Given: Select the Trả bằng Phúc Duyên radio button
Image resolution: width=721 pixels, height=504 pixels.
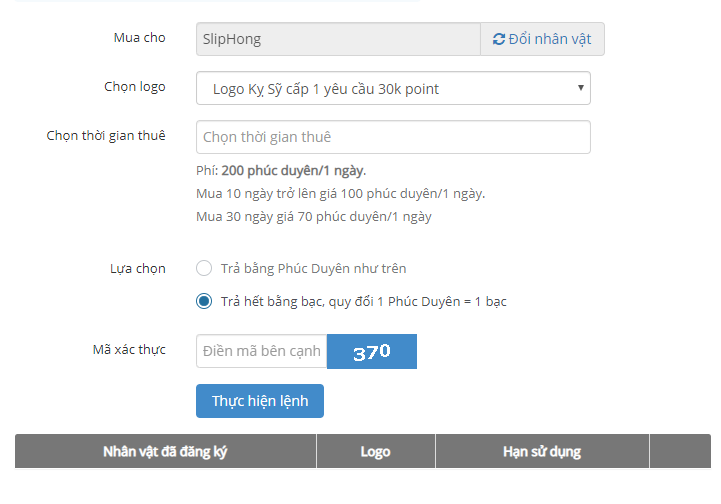Looking at the screenshot, I should coord(204,268).
